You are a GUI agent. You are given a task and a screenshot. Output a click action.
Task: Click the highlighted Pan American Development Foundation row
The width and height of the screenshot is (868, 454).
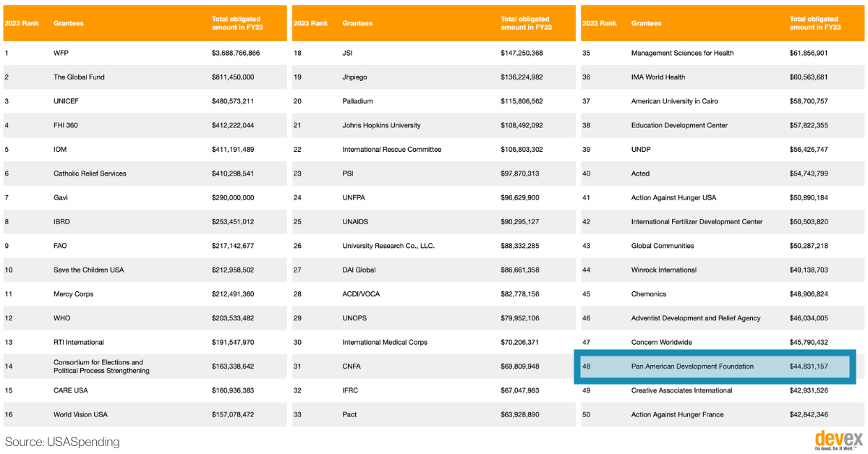[x=715, y=367]
